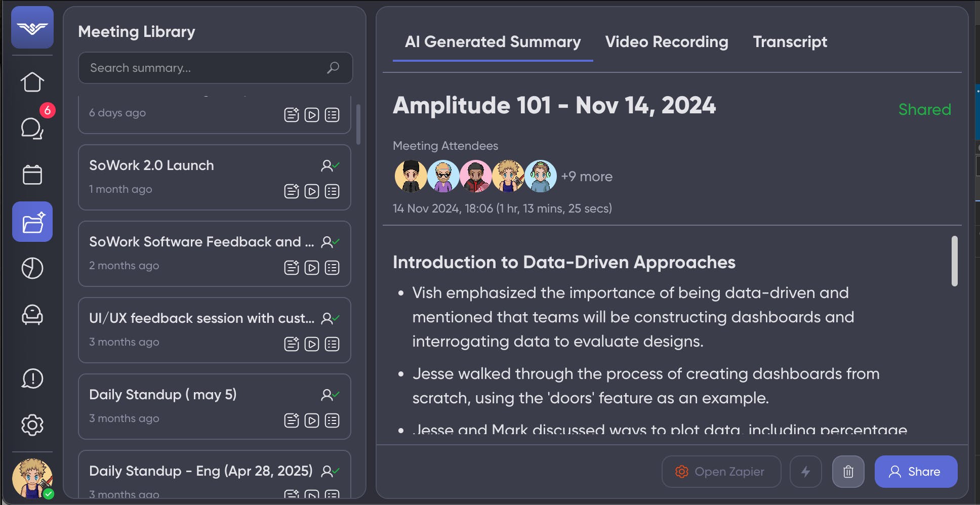Play video icon for SoWork Software Feedback

pos(312,268)
